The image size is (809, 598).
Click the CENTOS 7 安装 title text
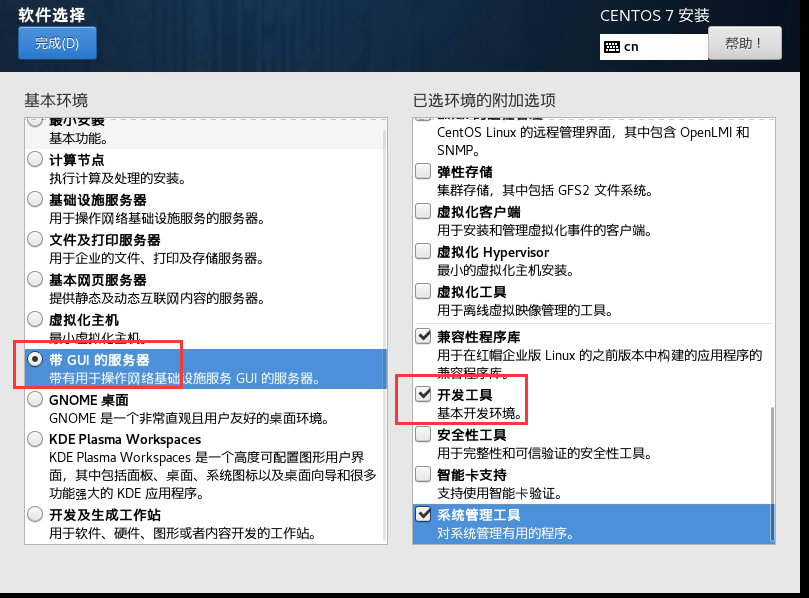pos(655,15)
